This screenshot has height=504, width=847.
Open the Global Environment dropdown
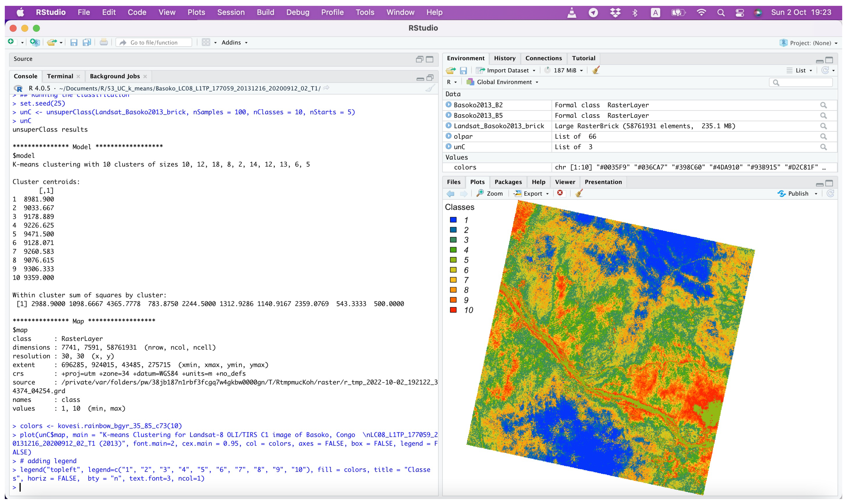pos(504,82)
